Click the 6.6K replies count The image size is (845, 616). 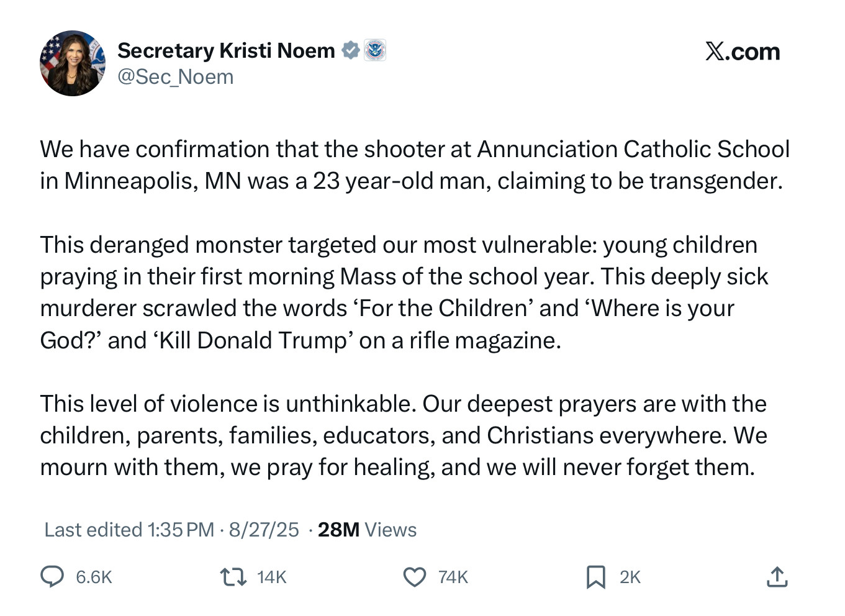pos(94,577)
